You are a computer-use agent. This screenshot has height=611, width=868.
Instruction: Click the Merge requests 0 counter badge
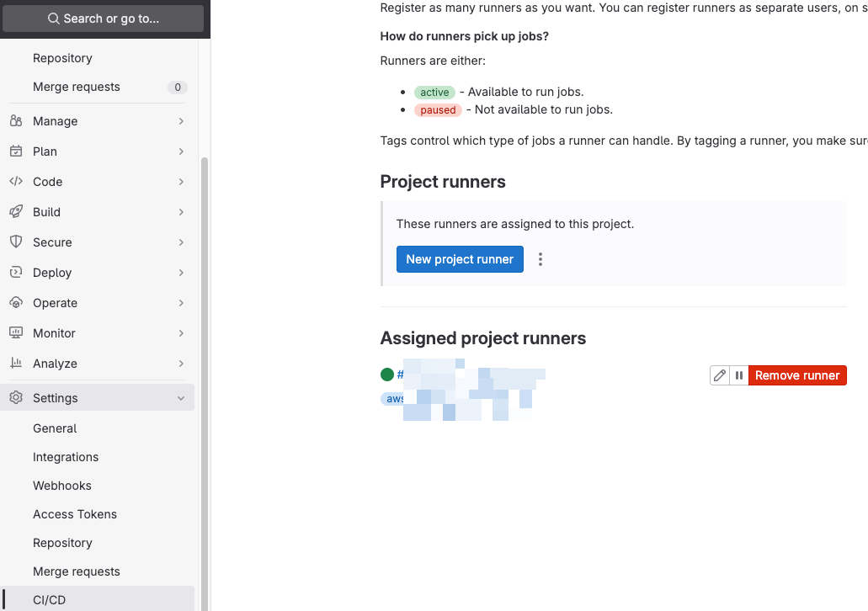(x=177, y=87)
